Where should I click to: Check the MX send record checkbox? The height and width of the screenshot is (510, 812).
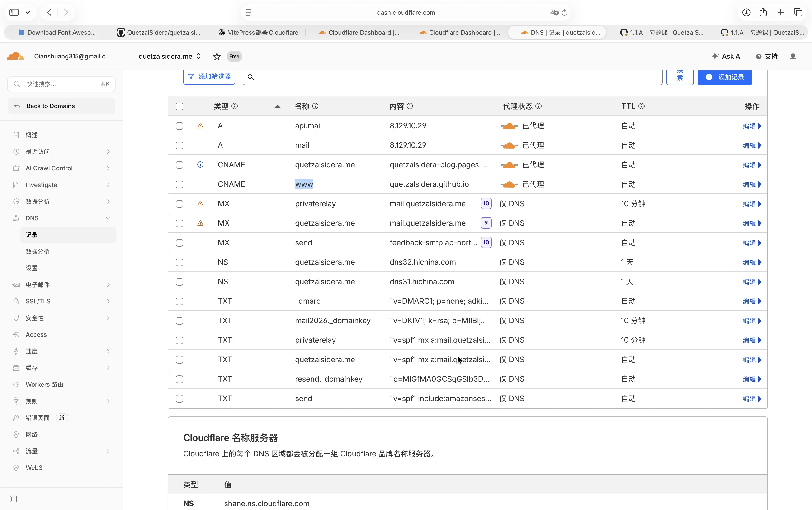coord(179,243)
